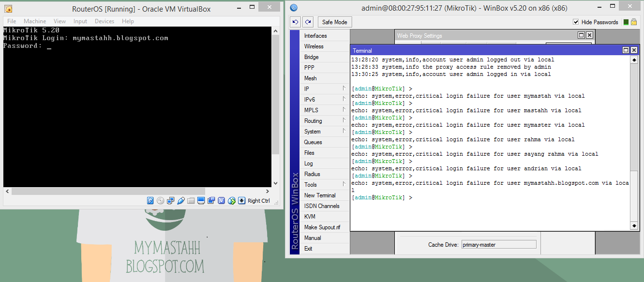Open New Terminal in WinBox sidebar
The width and height of the screenshot is (644, 282).
(x=325, y=195)
